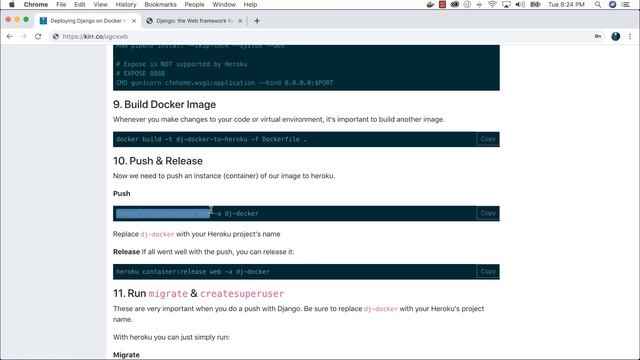Open battery status menu
640x360 pixels.
(535, 4)
